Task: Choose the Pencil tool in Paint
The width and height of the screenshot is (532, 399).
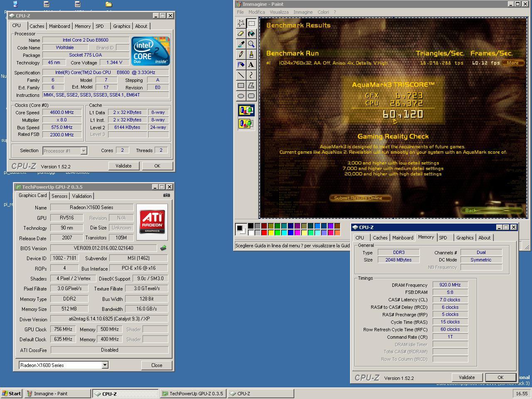Action: [x=241, y=54]
